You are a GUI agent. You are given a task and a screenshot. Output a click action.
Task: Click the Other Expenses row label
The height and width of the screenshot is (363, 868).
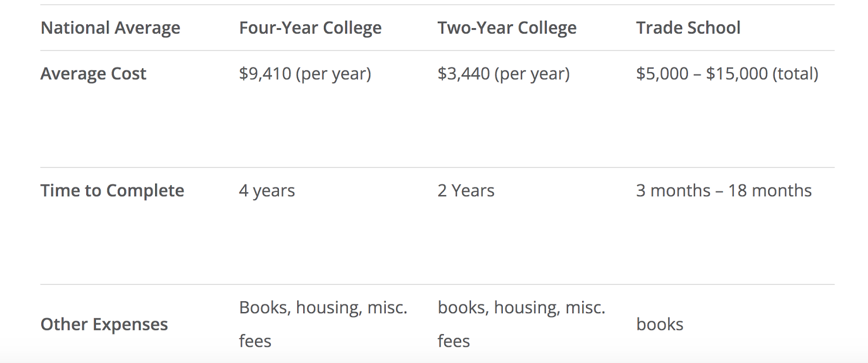click(104, 324)
